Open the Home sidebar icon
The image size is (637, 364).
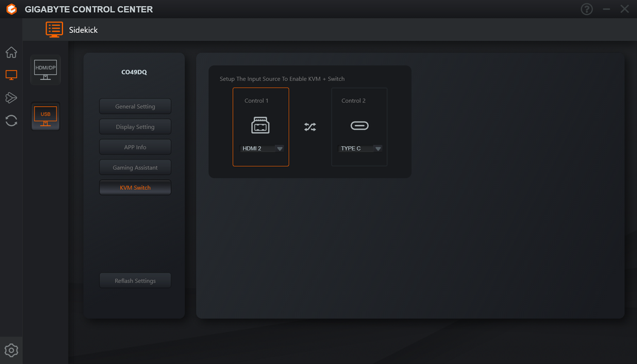click(x=12, y=52)
